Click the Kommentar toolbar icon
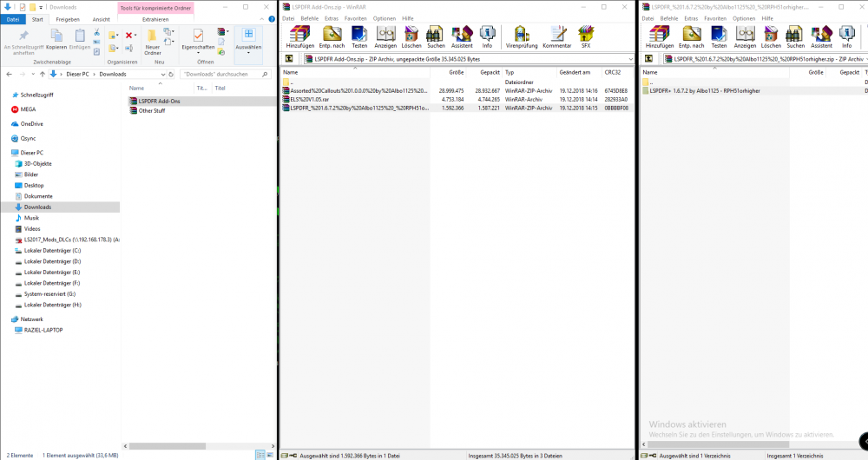The height and width of the screenshot is (460, 868). pyautogui.click(x=557, y=36)
